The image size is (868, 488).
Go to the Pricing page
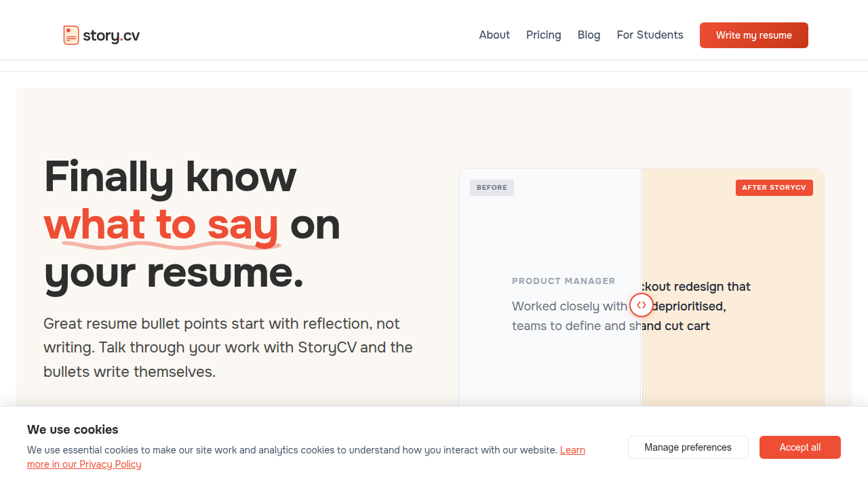(544, 35)
